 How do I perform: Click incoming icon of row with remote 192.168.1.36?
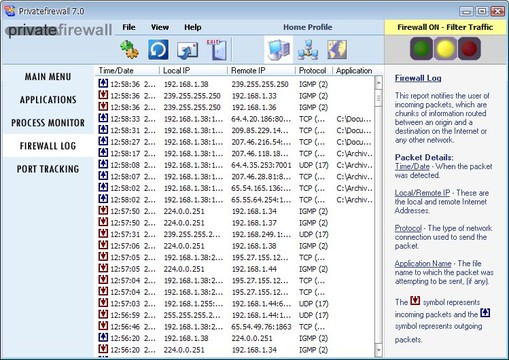103,106
